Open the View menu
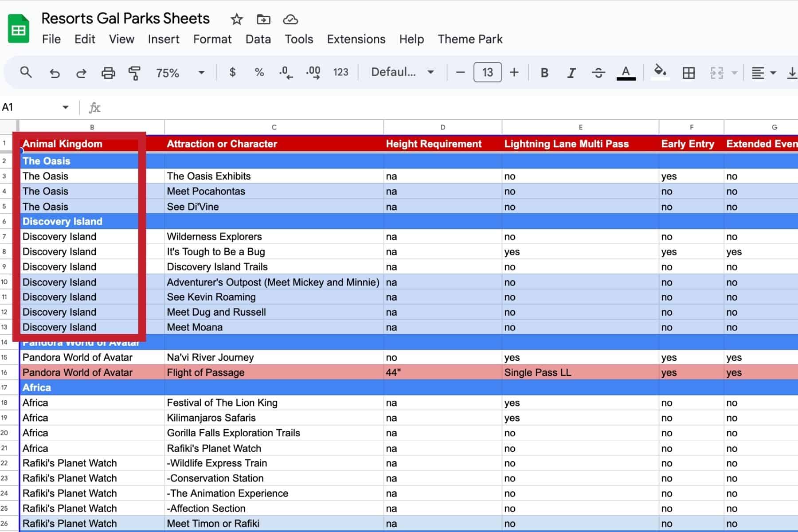This screenshot has width=798, height=532. coord(121,39)
